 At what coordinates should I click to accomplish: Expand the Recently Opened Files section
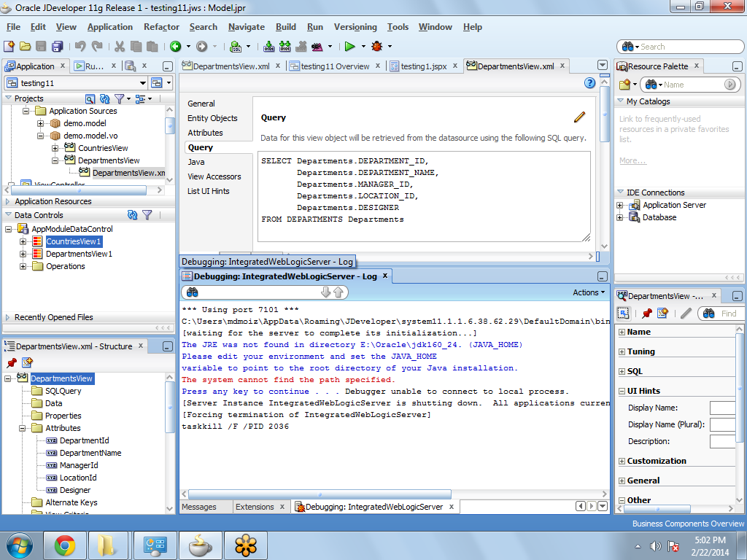tap(7, 317)
